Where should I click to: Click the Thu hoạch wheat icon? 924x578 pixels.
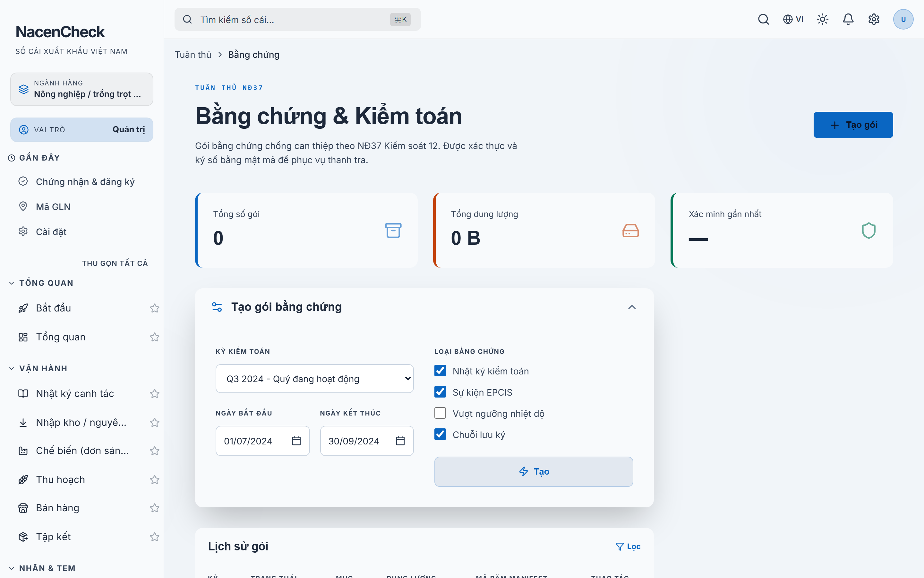pos(23,480)
